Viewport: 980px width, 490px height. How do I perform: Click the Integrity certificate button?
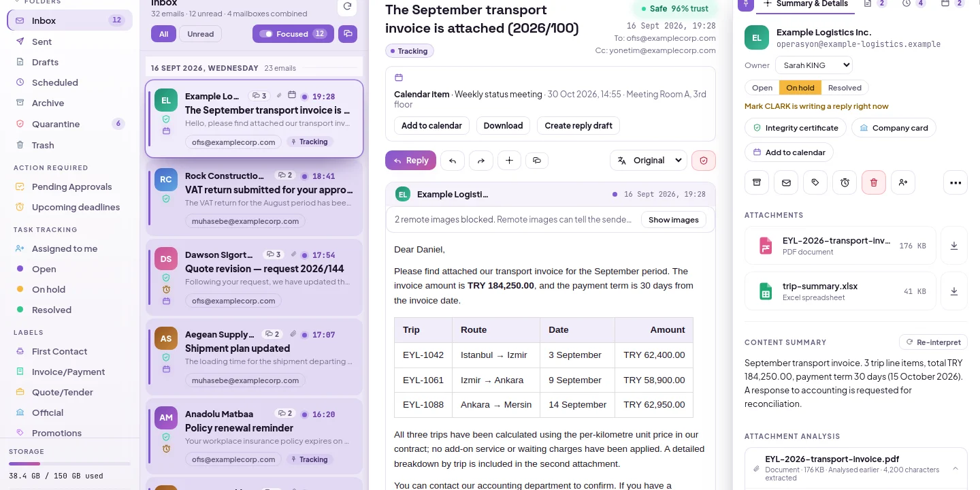click(796, 128)
